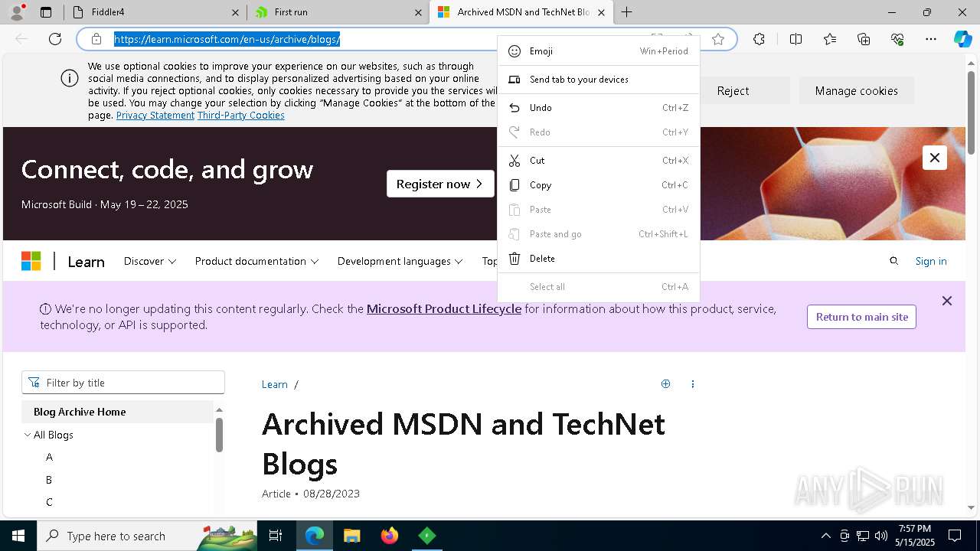
Task: Add article to collection plus icon
Action: [x=665, y=384]
